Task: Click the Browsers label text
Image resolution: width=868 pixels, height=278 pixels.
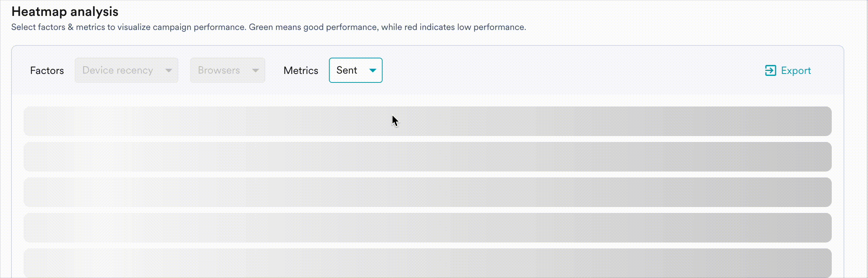Action: [219, 70]
